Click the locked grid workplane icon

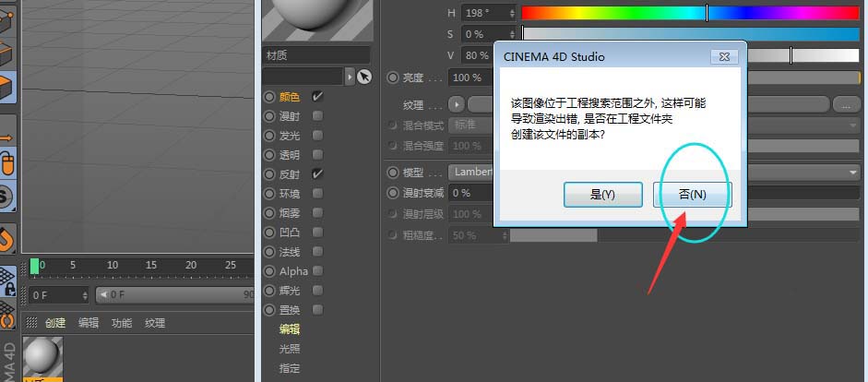(7, 281)
